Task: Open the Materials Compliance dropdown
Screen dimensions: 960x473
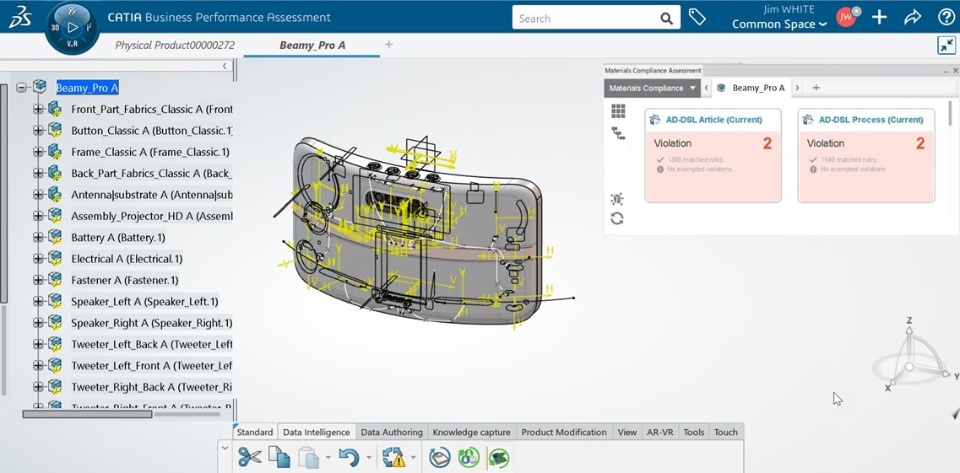Action: tap(652, 88)
